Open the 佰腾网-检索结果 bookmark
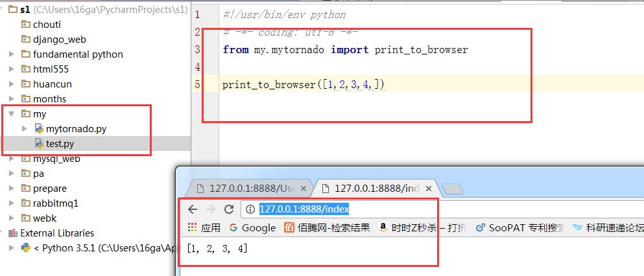This screenshot has width=644, height=276. 328,227
